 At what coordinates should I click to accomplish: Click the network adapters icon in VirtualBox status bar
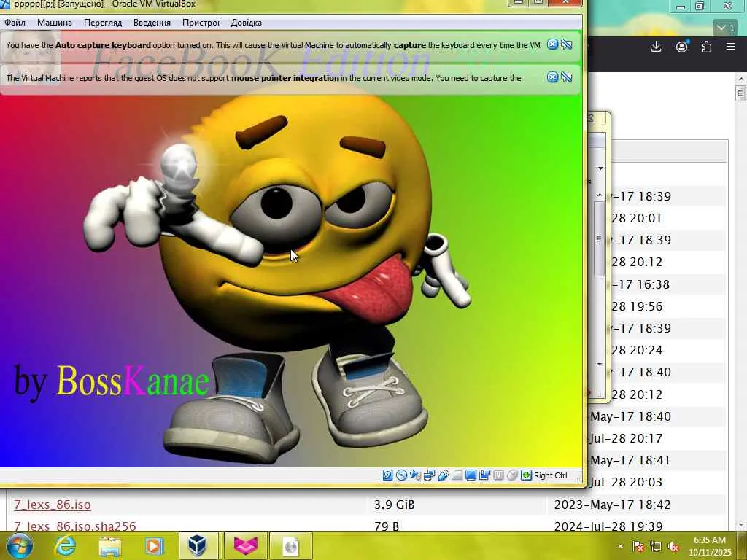pos(429,475)
